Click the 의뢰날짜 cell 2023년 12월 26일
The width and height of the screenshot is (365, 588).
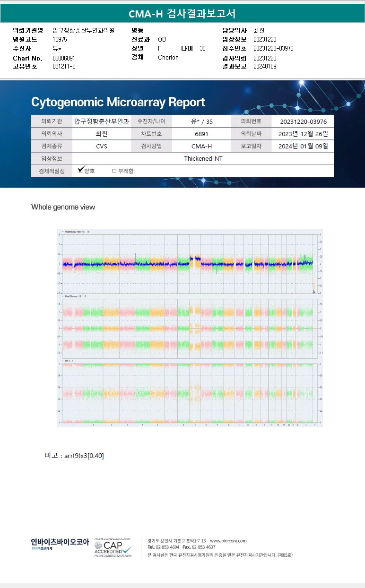[x=303, y=134]
